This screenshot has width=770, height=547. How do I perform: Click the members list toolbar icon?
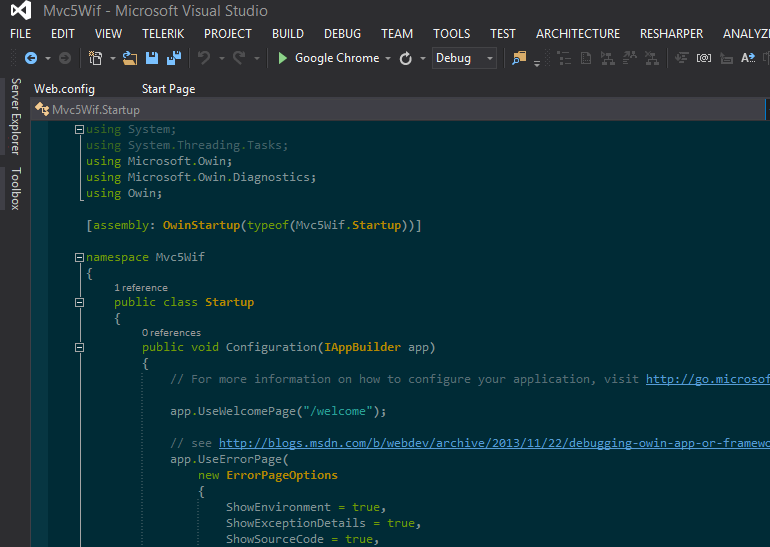point(564,58)
